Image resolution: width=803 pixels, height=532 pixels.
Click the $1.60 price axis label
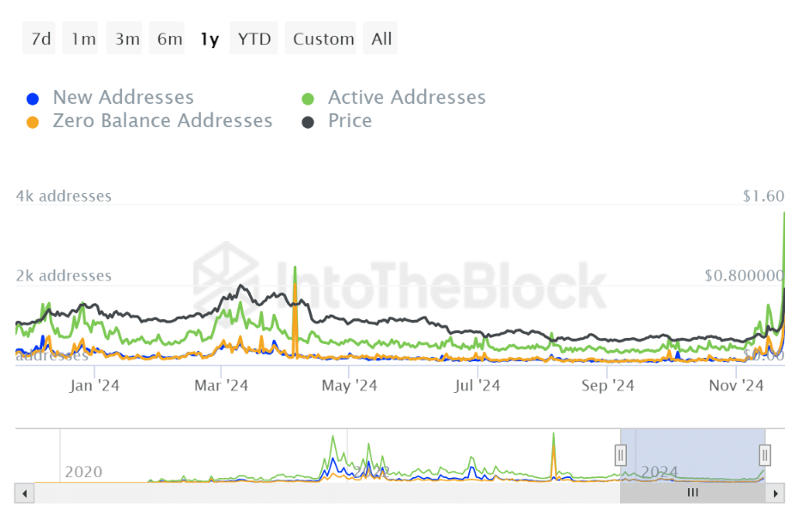(763, 196)
